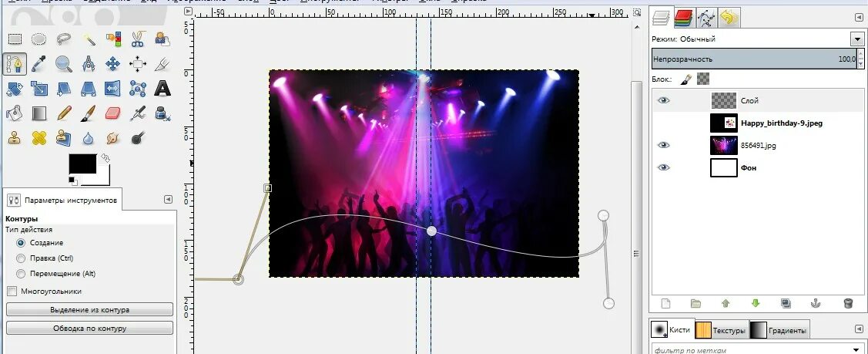Select the Paths tool in toolbox
Image resolution: width=868 pixels, height=354 pixels.
pyautogui.click(x=15, y=64)
